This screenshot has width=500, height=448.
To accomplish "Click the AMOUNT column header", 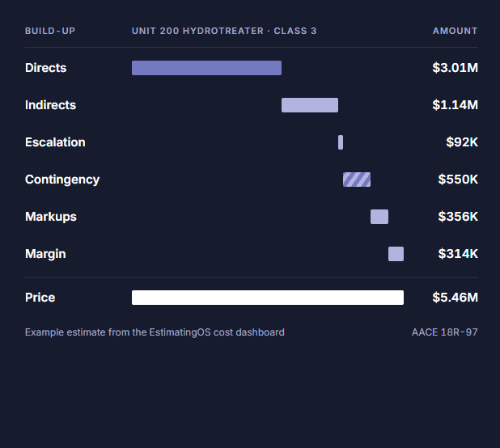I will click(455, 31).
